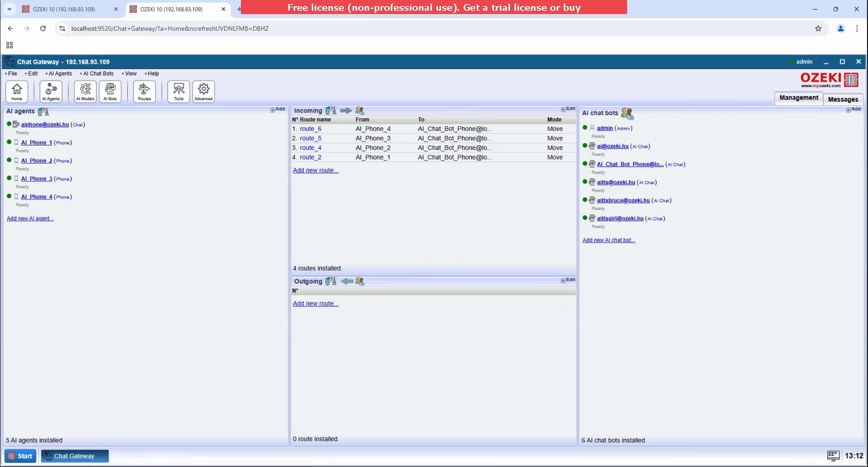The width and height of the screenshot is (868, 467).
Task: Click the phone icon beside AI_Phone_1
Action: point(16,142)
